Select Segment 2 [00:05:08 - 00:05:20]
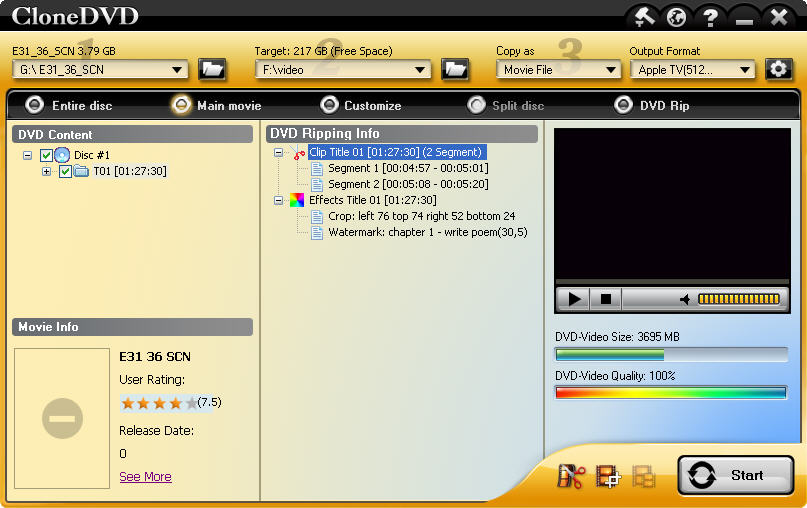 [x=408, y=184]
